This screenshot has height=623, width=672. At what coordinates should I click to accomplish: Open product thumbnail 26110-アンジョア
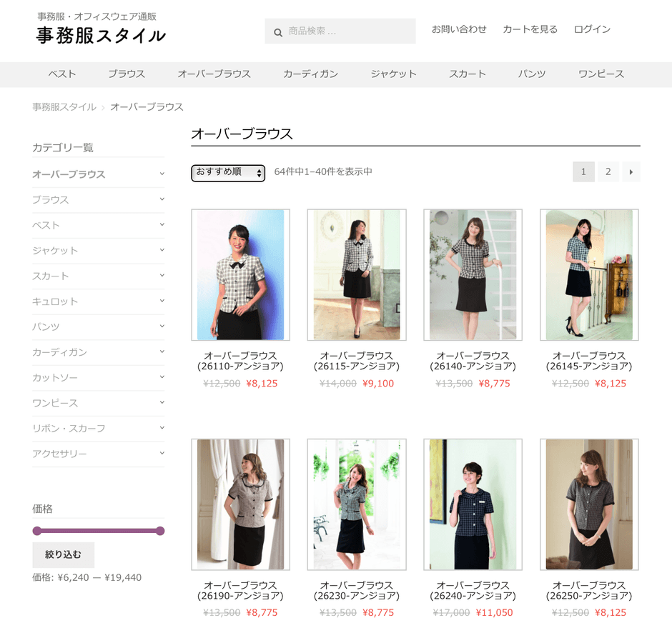pos(240,275)
